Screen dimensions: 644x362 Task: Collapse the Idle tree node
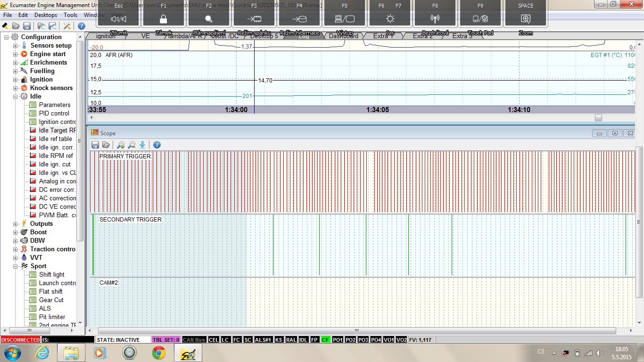click(x=15, y=97)
